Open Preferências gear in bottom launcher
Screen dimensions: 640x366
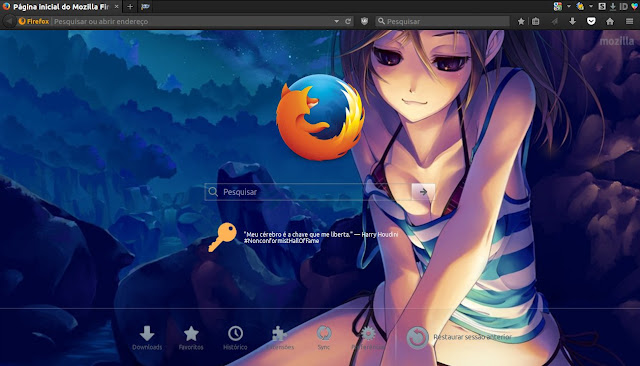(x=368, y=338)
